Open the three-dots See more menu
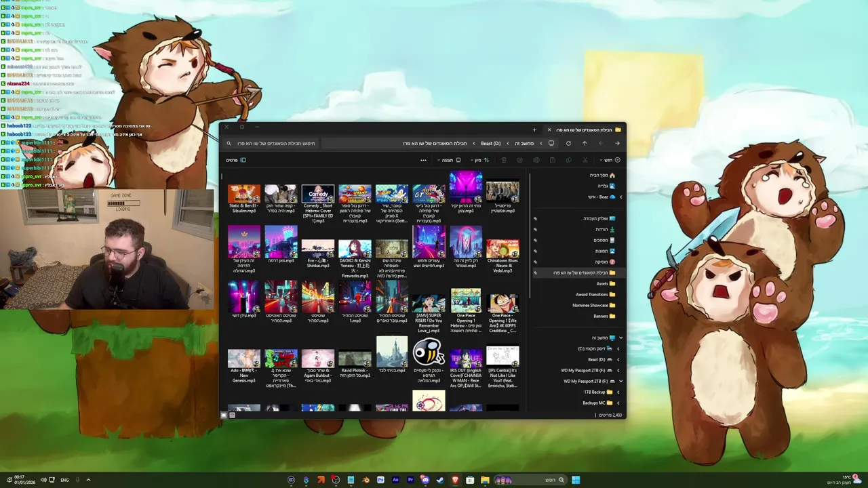 [x=423, y=160]
